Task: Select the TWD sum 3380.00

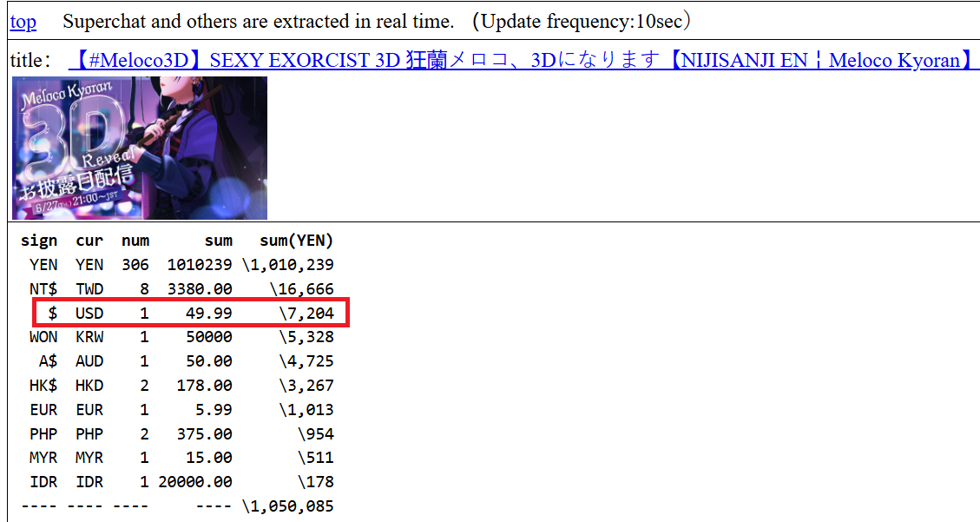Action: pos(200,289)
